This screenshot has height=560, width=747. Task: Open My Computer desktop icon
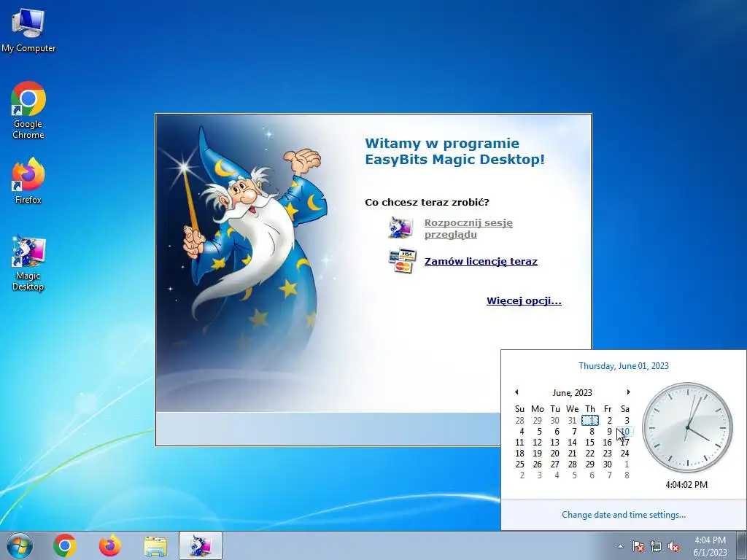tap(28, 29)
